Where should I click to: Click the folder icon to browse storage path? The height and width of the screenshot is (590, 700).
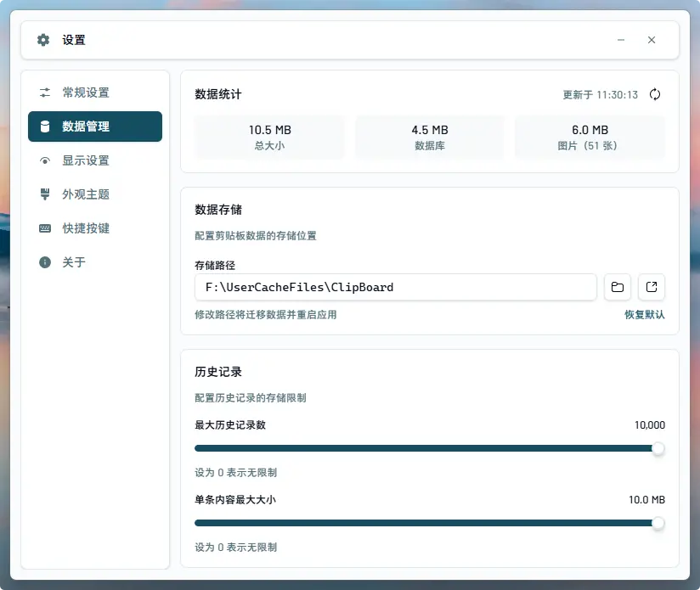pos(618,287)
